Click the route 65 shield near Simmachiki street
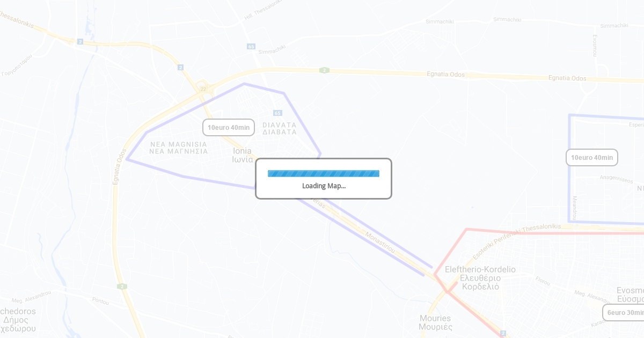The width and height of the screenshot is (644, 338). point(251,47)
